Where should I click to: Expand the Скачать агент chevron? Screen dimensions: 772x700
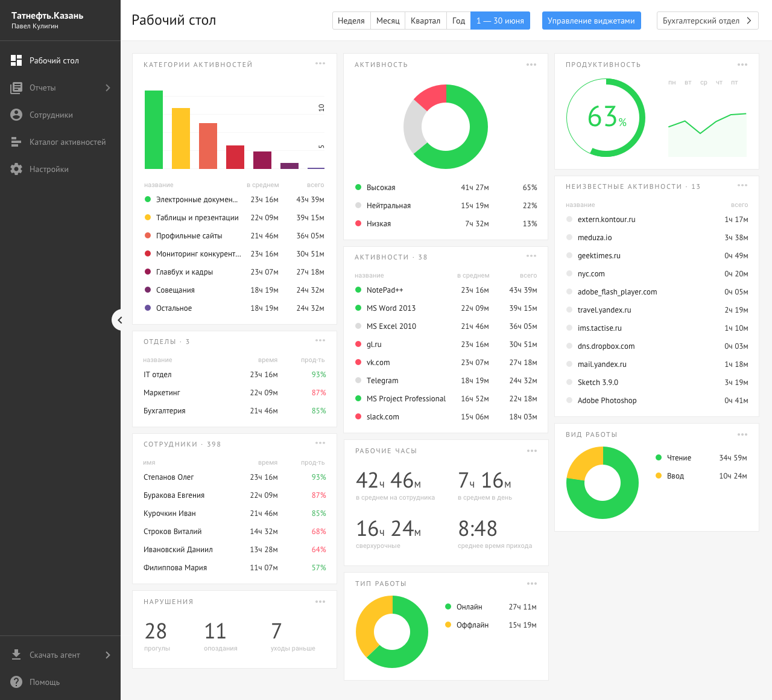(x=108, y=655)
